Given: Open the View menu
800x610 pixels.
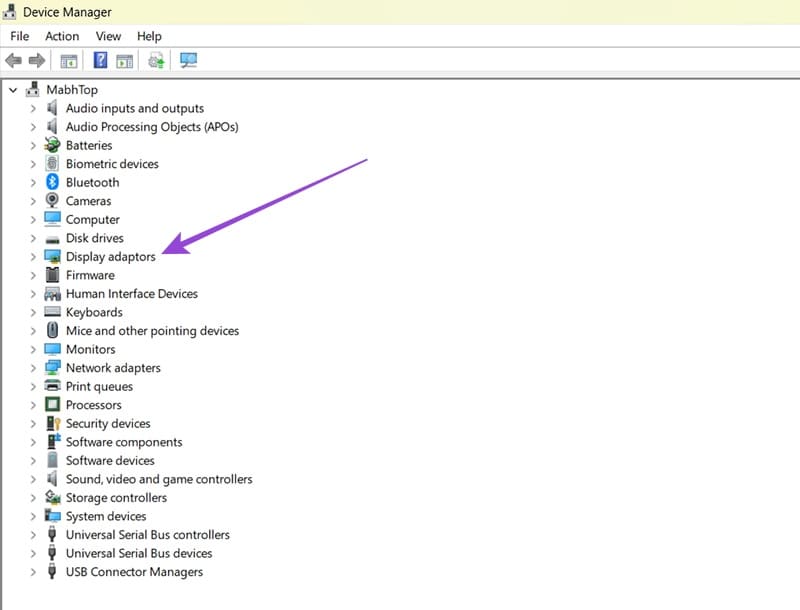Looking at the screenshot, I should point(108,36).
